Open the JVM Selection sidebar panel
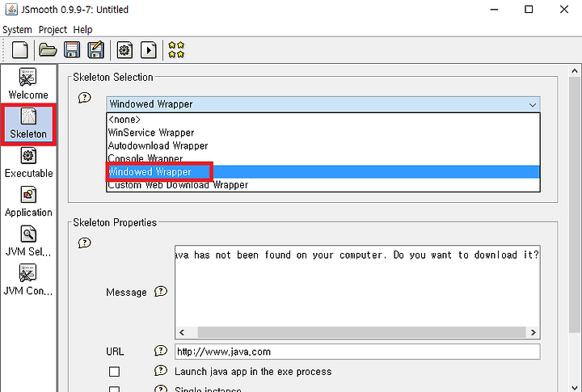582x392 pixels. click(28, 242)
